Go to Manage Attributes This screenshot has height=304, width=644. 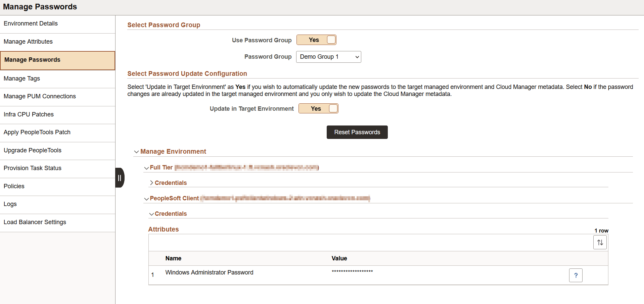click(28, 42)
